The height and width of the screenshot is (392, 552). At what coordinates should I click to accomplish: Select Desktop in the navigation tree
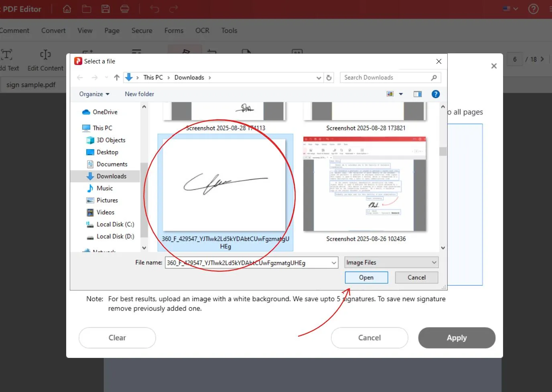(x=107, y=152)
